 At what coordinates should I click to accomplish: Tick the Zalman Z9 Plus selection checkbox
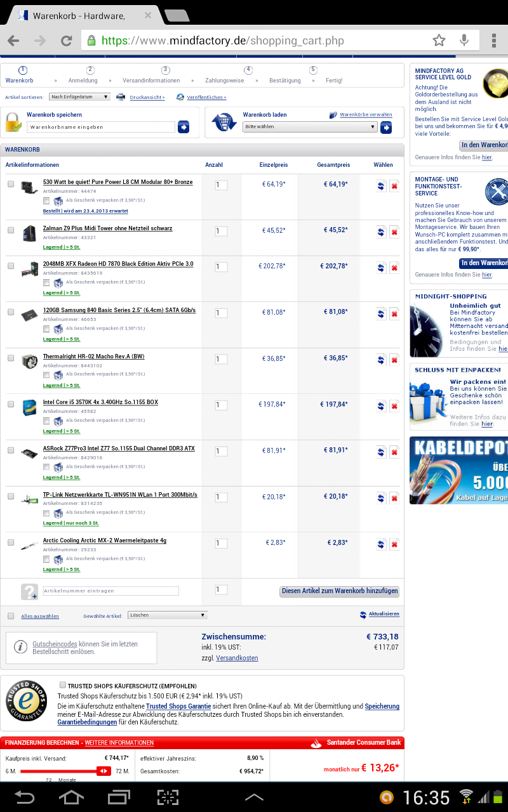click(11, 230)
